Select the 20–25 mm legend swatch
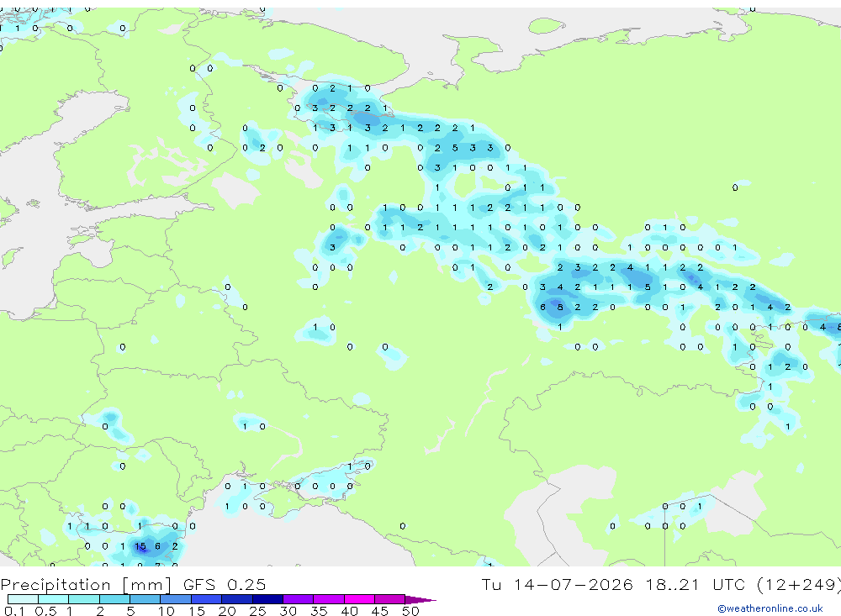Viewport: 841px width, 616px height. pos(236,599)
